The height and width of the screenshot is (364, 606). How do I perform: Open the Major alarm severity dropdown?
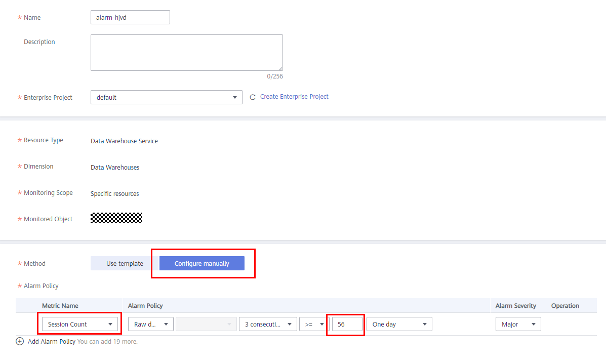click(518, 324)
